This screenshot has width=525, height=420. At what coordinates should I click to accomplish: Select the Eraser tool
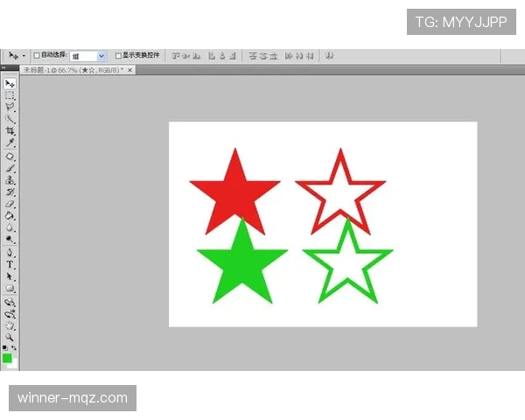click(x=10, y=204)
